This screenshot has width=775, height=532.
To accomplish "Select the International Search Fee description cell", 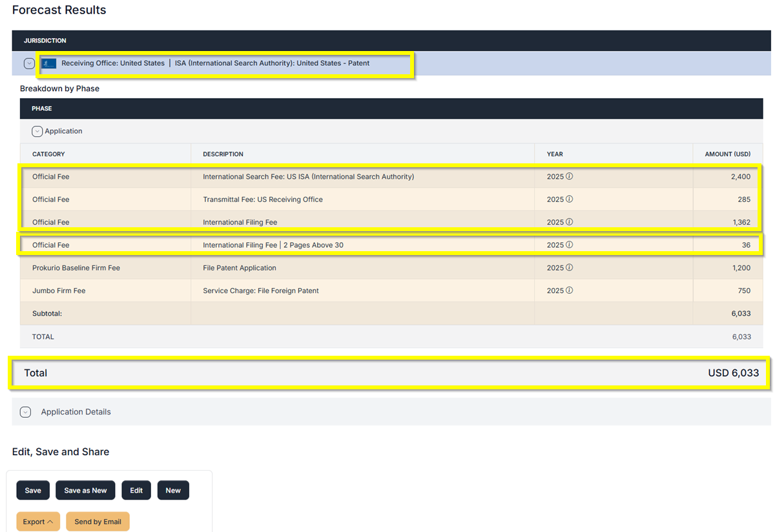I will click(308, 176).
